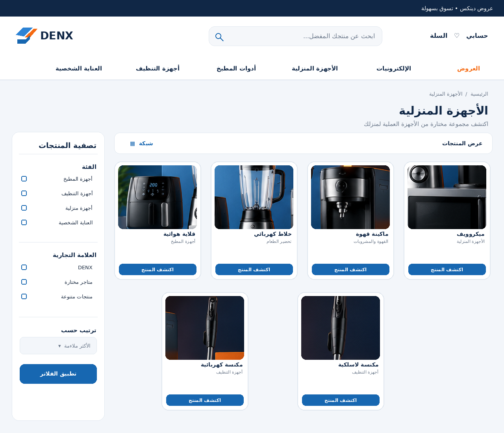Open the أجهزة التنظيف menu item

(x=157, y=68)
